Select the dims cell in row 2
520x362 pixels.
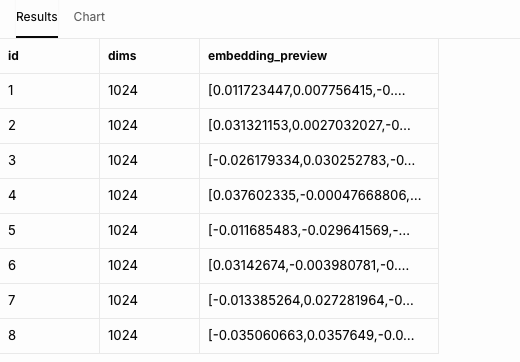149,126
